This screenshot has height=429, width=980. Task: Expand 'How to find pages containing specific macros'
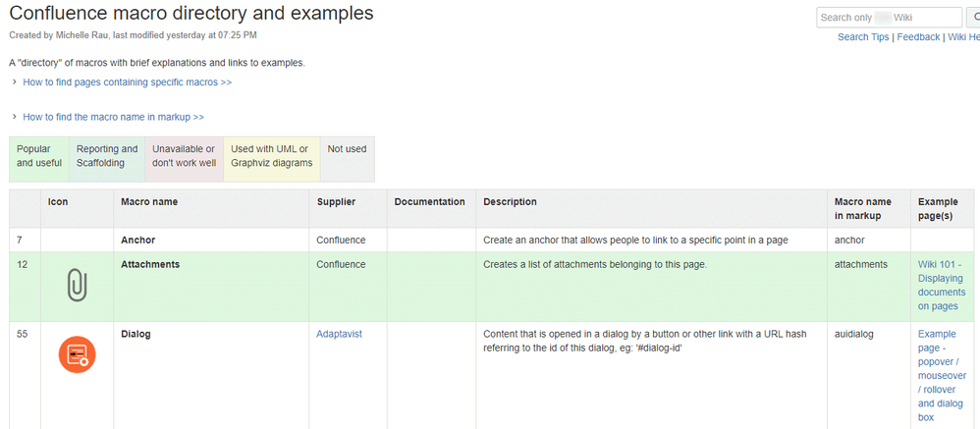click(x=127, y=82)
